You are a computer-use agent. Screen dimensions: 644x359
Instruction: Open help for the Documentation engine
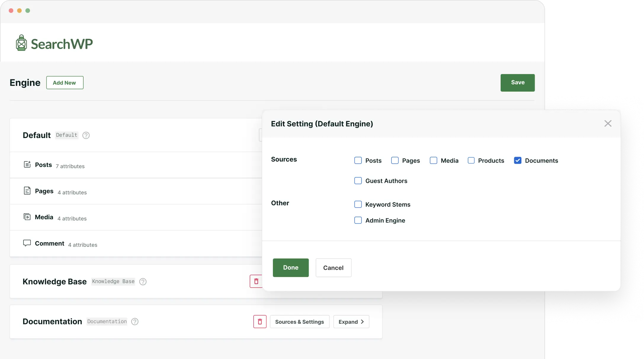pyautogui.click(x=134, y=322)
